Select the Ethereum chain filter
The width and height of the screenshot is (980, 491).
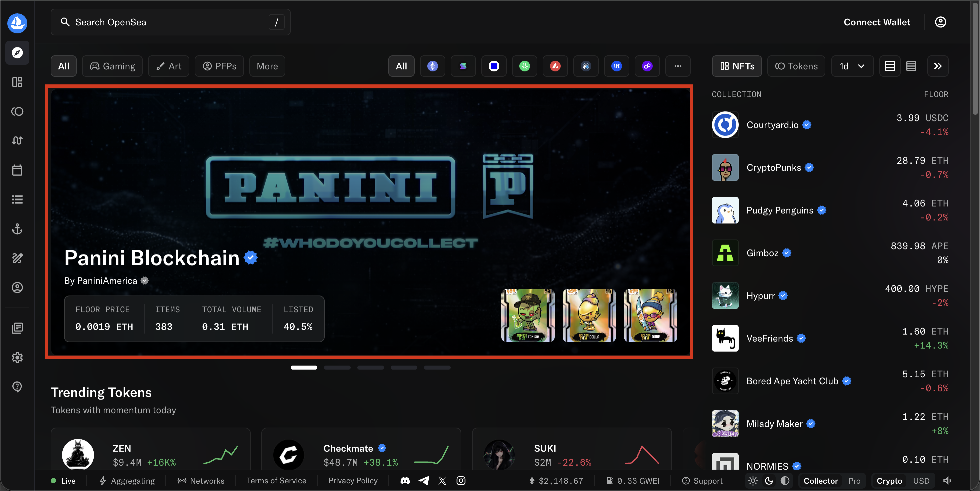click(x=432, y=66)
